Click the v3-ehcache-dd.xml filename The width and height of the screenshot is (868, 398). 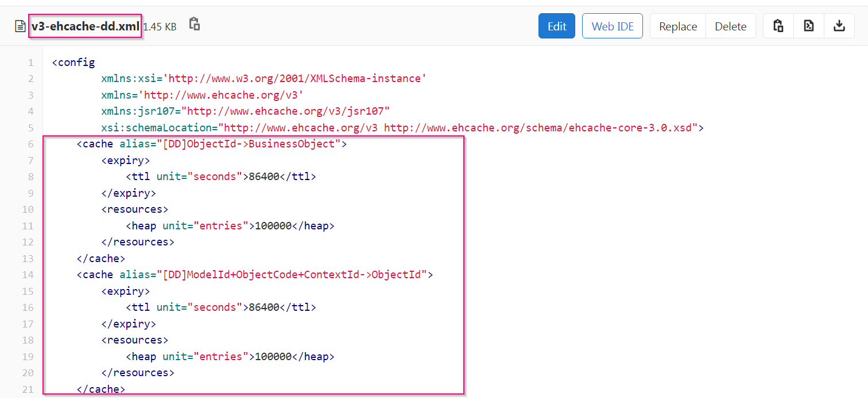tap(86, 26)
